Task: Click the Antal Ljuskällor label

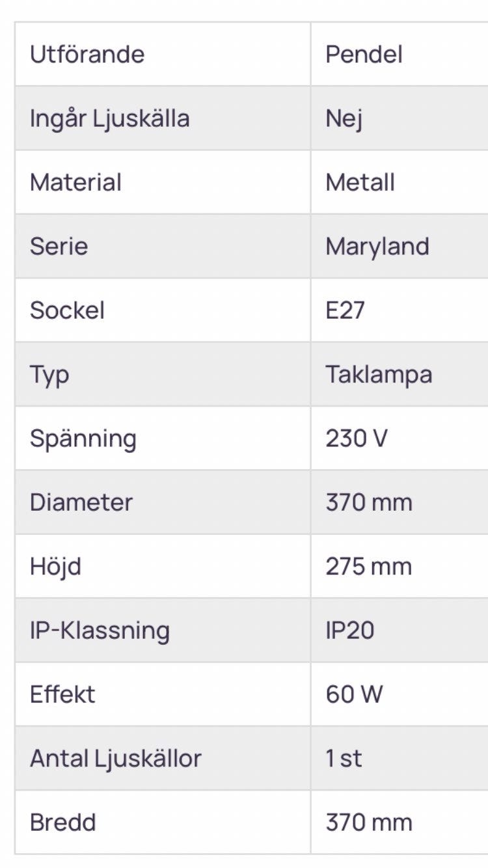Action: 115,759
